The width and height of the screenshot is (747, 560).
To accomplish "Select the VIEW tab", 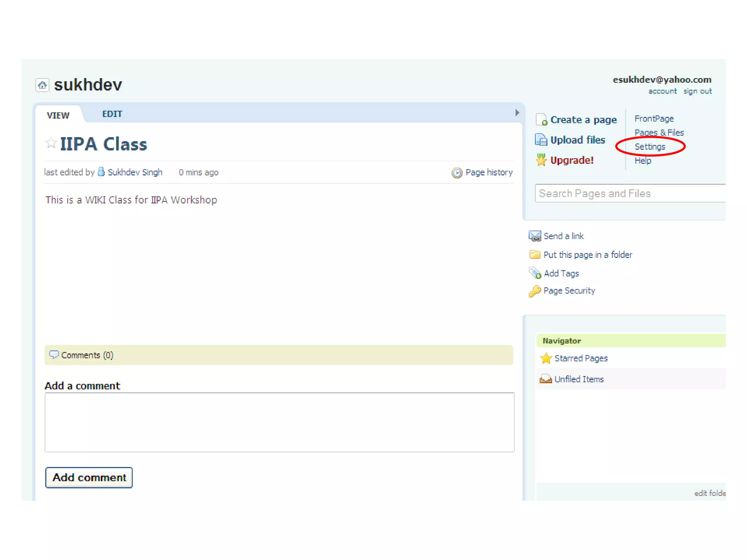I will 58,116.
